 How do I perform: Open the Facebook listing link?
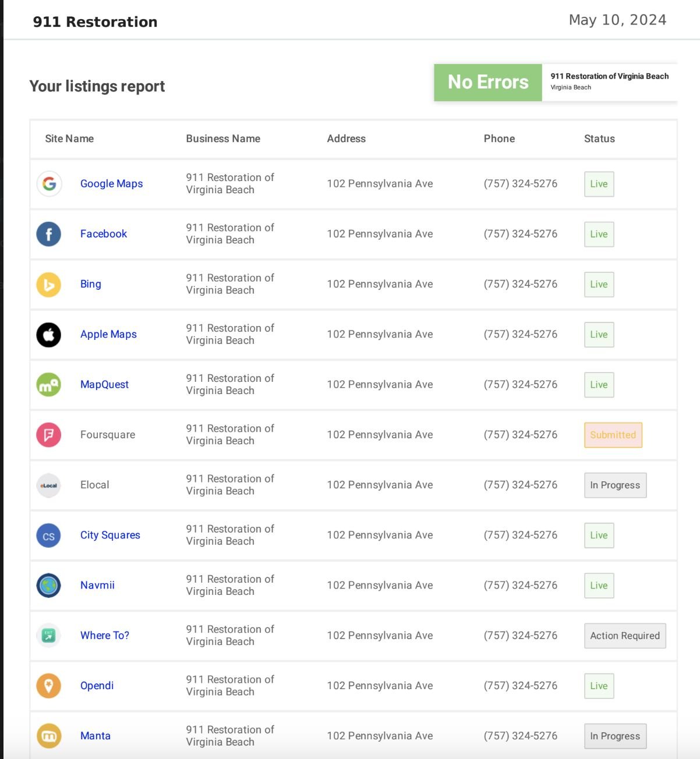[104, 233]
